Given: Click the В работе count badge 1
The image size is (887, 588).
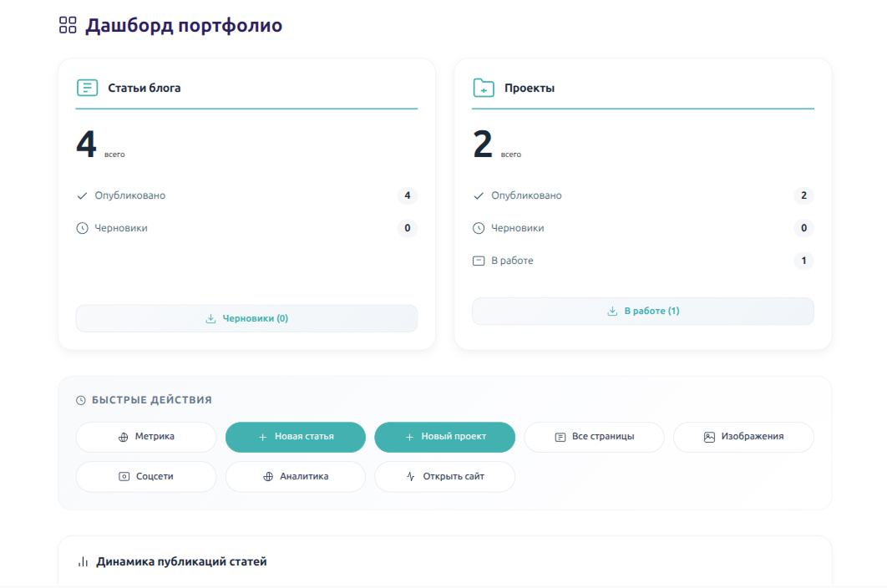Looking at the screenshot, I should pyautogui.click(x=803, y=261).
